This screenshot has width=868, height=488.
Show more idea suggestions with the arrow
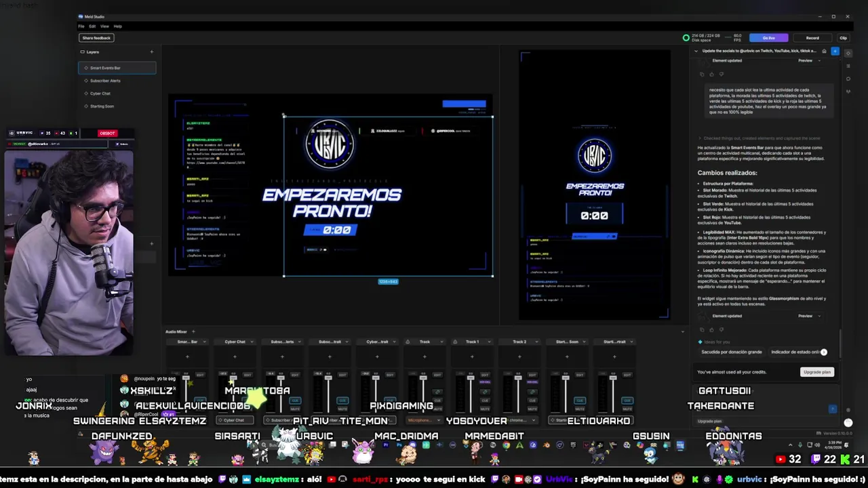824,352
